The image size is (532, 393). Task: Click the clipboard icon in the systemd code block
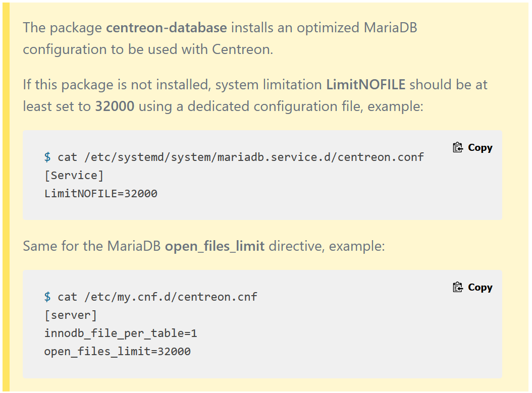(x=458, y=147)
